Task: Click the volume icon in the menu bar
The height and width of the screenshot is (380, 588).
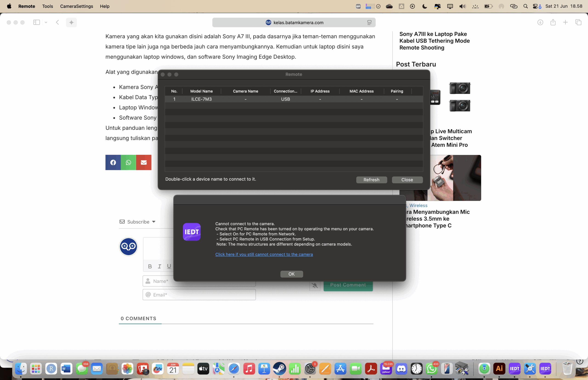Action: (x=462, y=6)
